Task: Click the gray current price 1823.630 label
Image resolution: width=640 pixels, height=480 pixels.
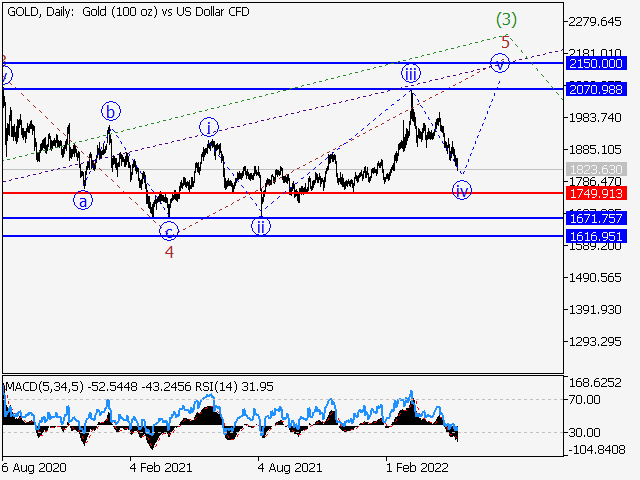Action: 596,169
